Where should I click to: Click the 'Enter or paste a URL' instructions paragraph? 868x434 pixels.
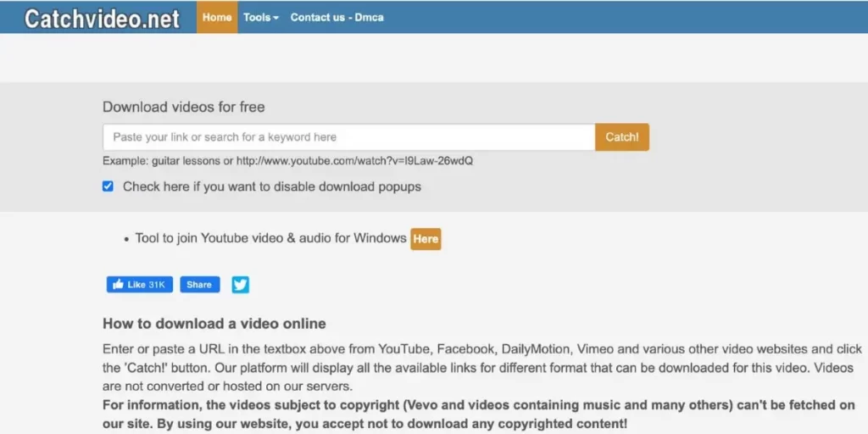coord(482,368)
